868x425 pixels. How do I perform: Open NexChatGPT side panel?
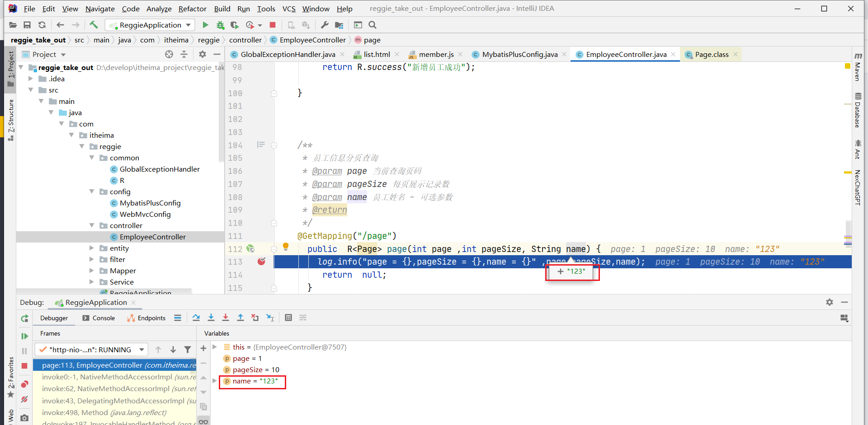(x=858, y=187)
